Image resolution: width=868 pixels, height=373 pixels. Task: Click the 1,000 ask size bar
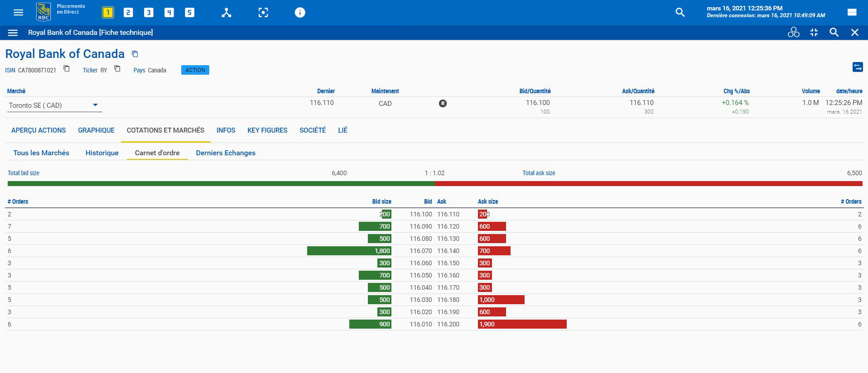tap(501, 300)
